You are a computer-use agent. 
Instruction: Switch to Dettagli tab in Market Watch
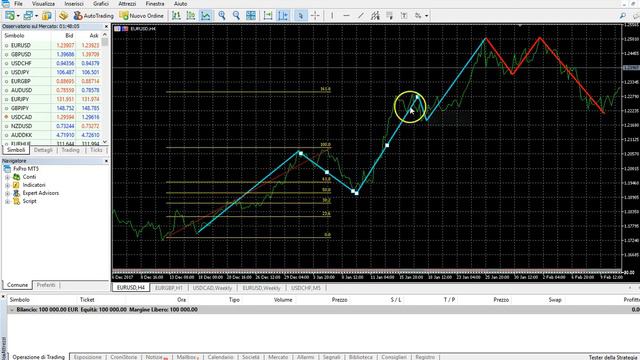click(43, 150)
